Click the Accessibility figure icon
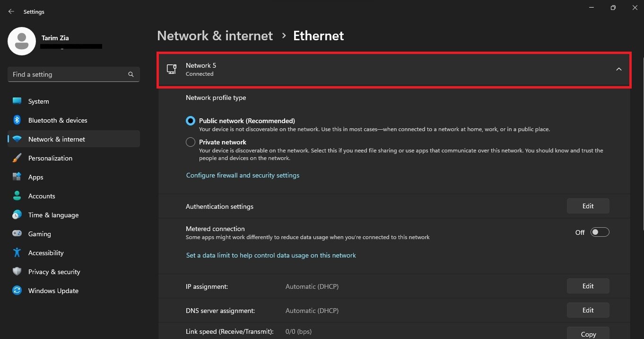644x339 pixels. pos(17,253)
